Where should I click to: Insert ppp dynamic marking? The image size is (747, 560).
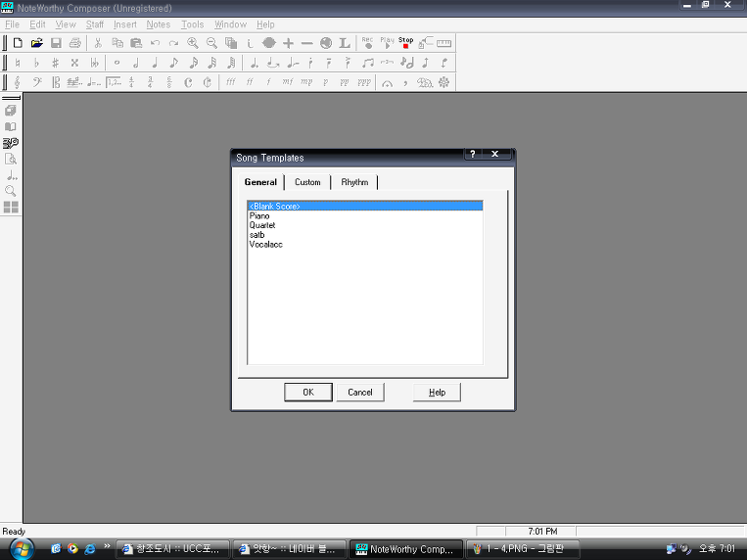pyautogui.click(x=364, y=82)
